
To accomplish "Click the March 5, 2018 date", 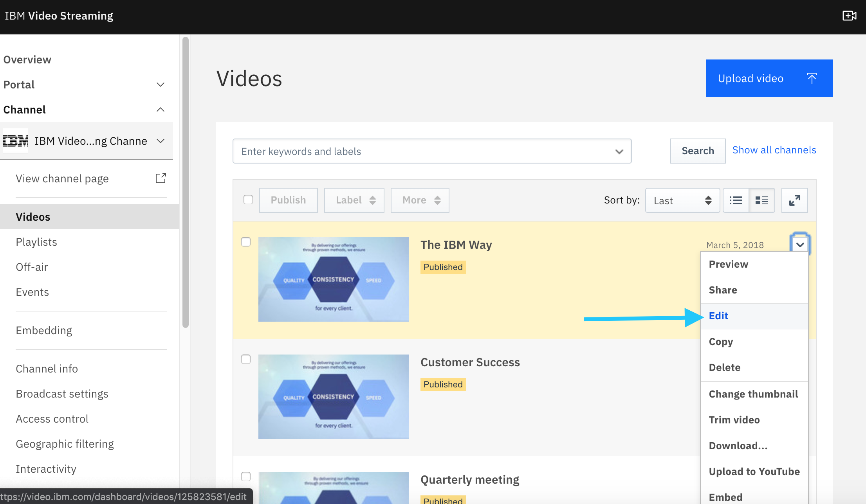I will tap(735, 245).
